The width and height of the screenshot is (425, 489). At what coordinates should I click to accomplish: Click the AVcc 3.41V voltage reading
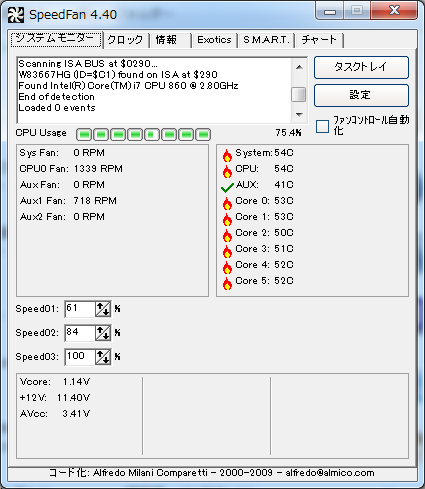click(x=55, y=414)
